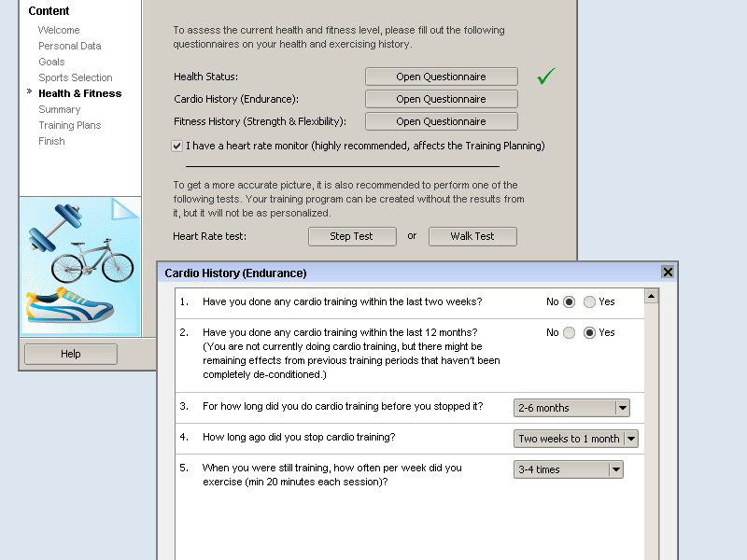
Task: Open the Health Status questionnaire
Action: click(x=441, y=77)
